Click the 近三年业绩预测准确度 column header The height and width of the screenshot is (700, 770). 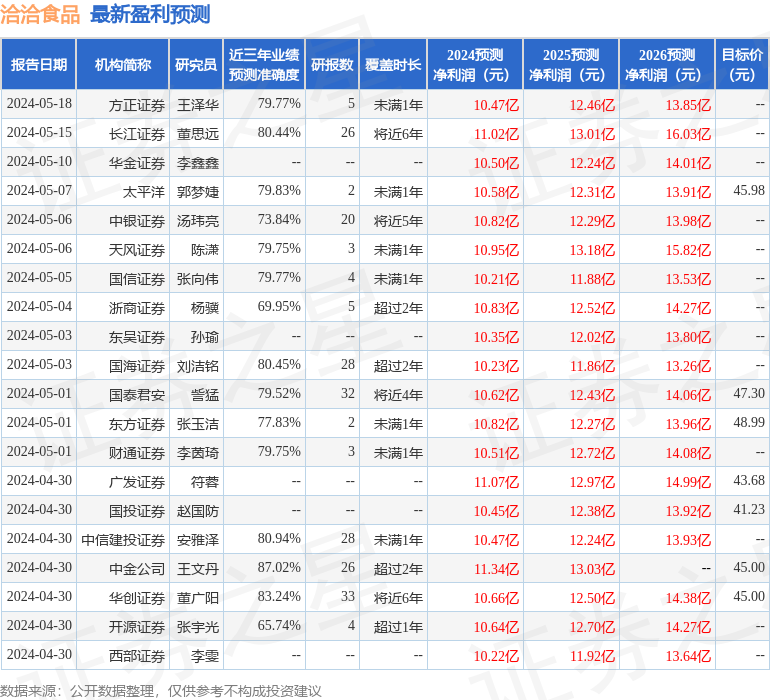[264, 64]
